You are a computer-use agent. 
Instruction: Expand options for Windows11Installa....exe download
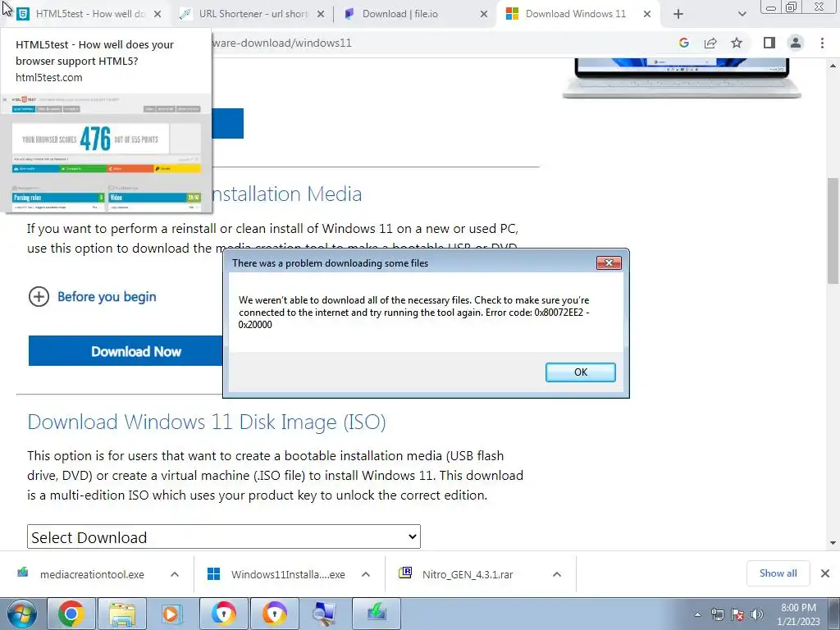366,574
